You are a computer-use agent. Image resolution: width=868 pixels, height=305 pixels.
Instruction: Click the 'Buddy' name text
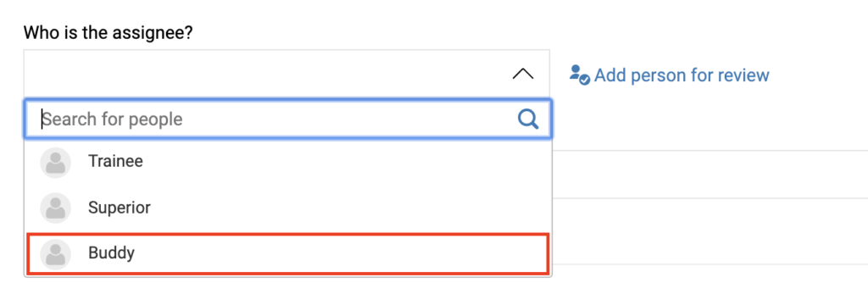coord(111,253)
